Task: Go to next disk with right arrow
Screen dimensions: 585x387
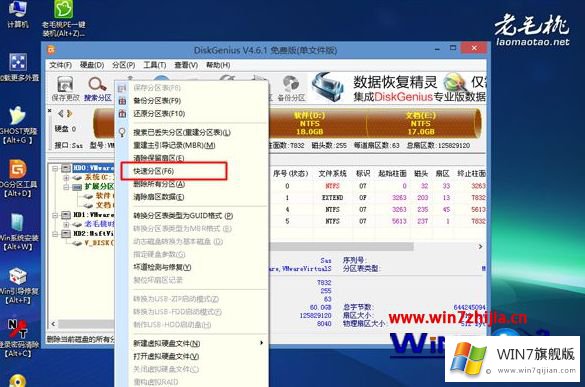Action: [x=69, y=113]
